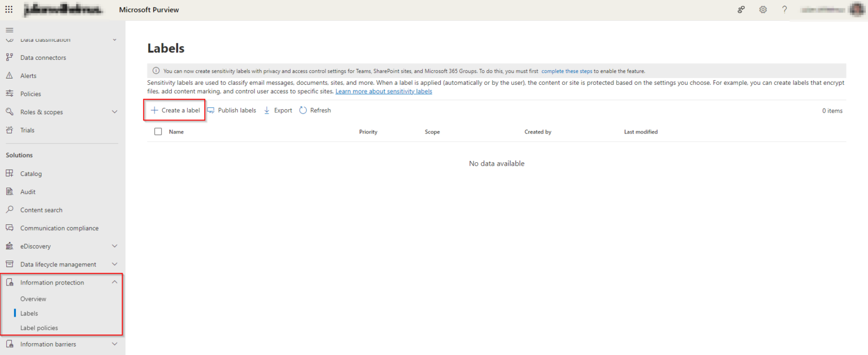Image resolution: width=868 pixels, height=355 pixels.
Task: Click the Roles & scopes icon
Action: click(x=10, y=112)
